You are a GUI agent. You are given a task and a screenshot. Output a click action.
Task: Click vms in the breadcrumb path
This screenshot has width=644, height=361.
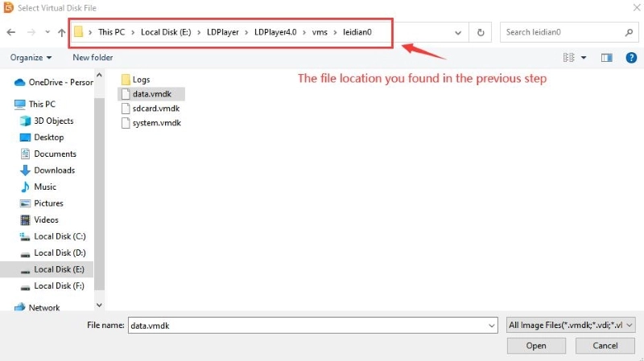[320, 32]
